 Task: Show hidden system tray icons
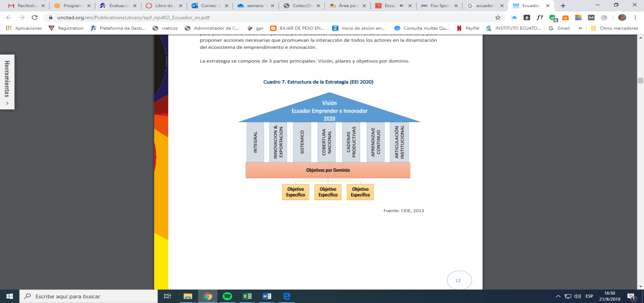558,296
